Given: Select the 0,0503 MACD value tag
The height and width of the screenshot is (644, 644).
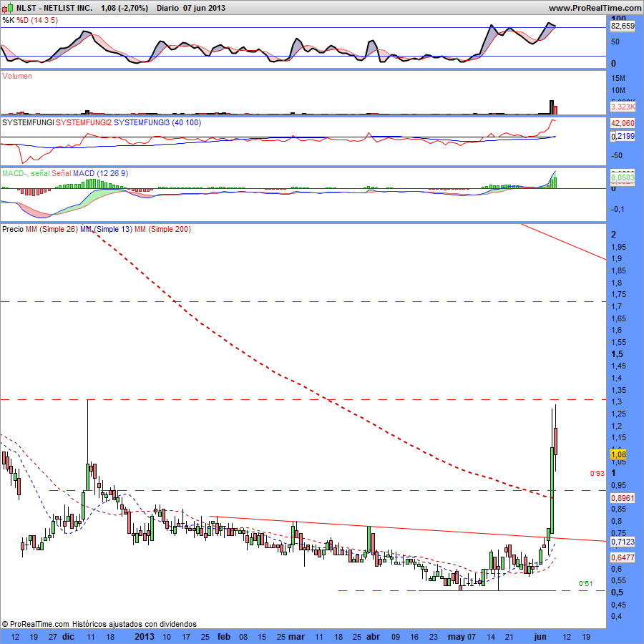Looking at the screenshot, I should click(x=623, y=177).
